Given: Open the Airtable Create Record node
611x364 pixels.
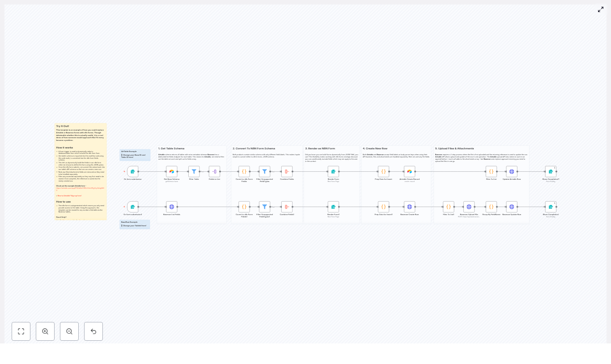Looking at the screenshot, I should [x=409, y=171].
